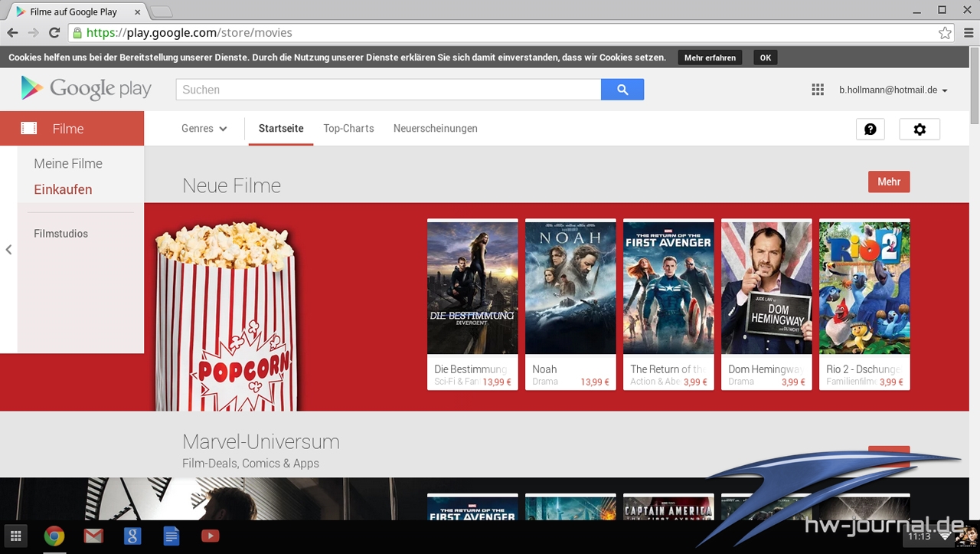Click the browser back arrow
The height and width of the screenshot is (554, 980).
point(12,33)
